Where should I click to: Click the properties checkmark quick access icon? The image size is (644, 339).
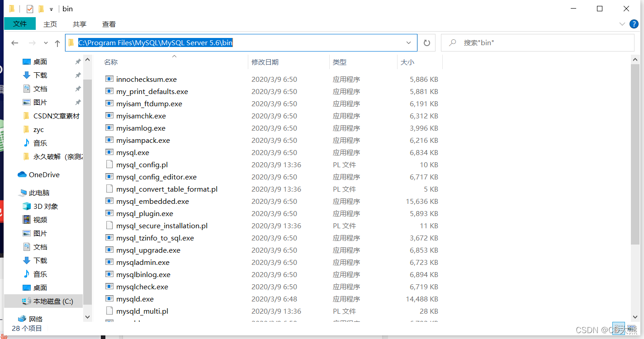pyautogui.click(x=30, y=9)
